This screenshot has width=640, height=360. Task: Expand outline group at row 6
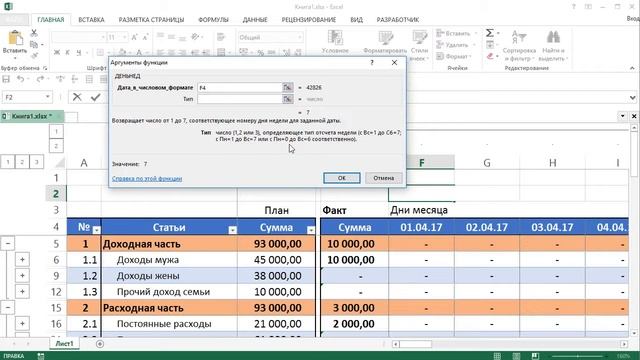(x=22, y=260)
